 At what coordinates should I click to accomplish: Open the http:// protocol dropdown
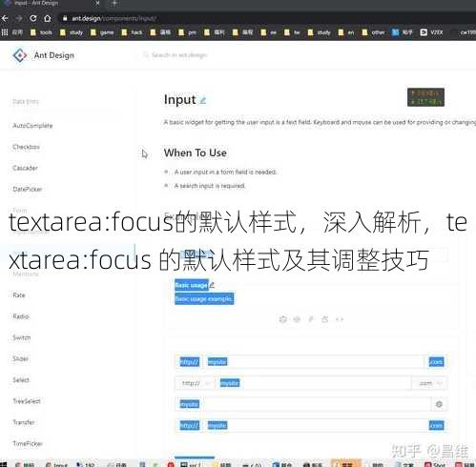pos(195,383)
